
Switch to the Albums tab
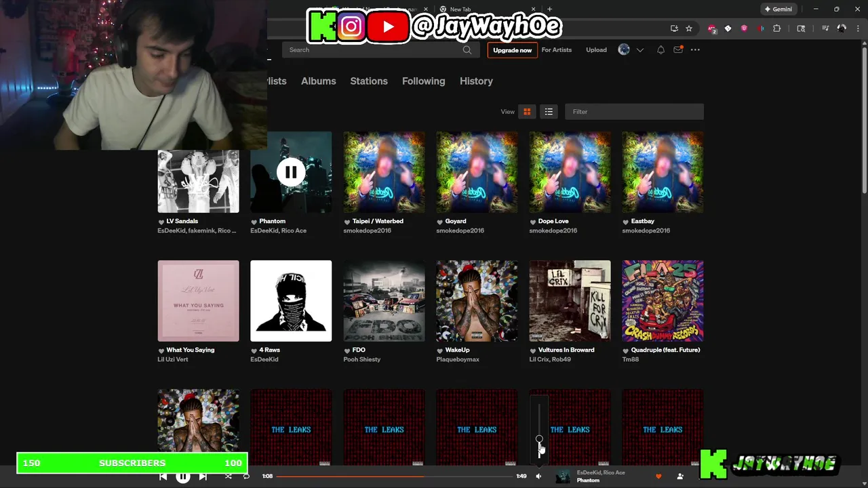point(319,81)
